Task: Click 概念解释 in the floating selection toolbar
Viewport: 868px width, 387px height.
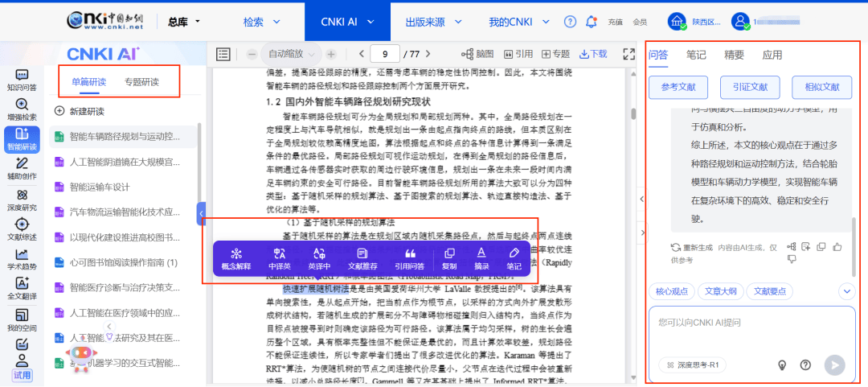Action: click(236, 258)
